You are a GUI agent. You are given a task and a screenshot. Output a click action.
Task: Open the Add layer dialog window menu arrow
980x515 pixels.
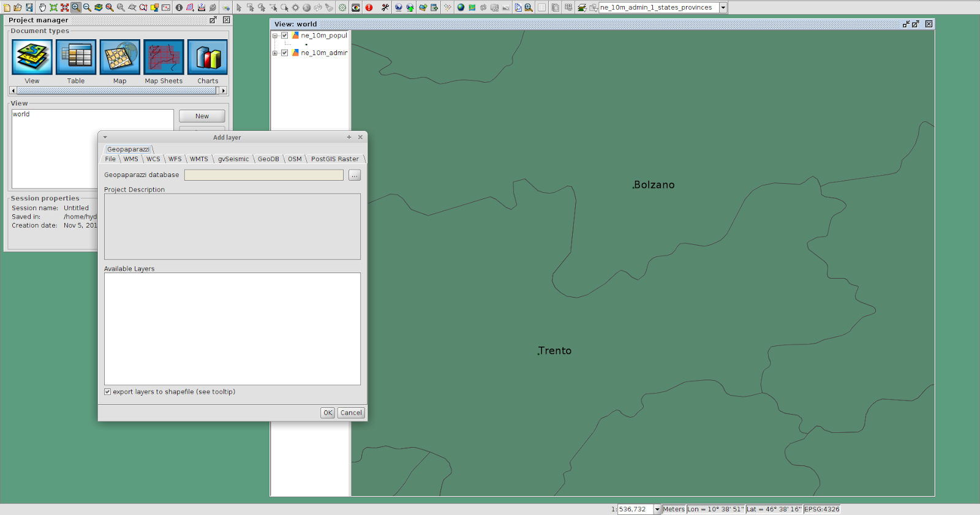[105, 137]
